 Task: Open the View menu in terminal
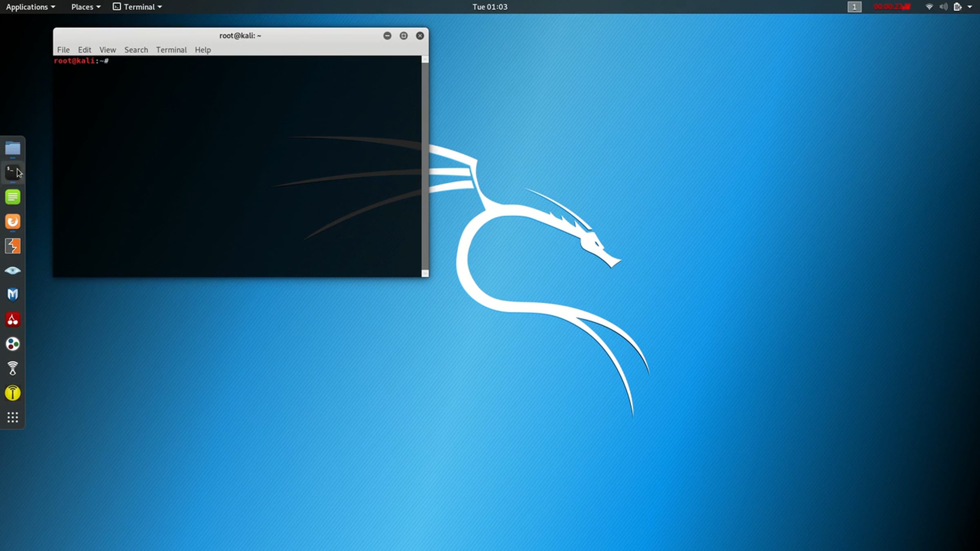click(x=108, y=50)
